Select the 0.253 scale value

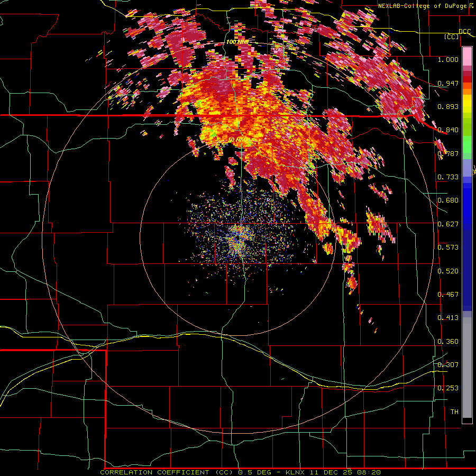click(x=448, y=388)
